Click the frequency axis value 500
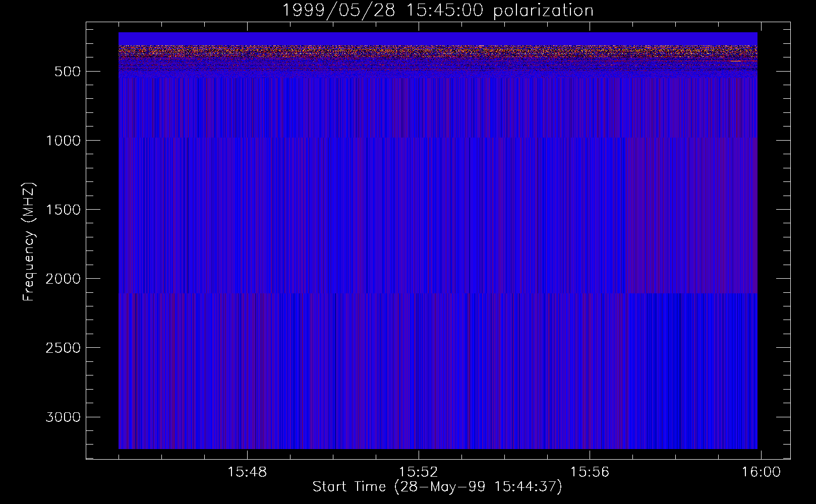The image size is (816, 504). 67,72
